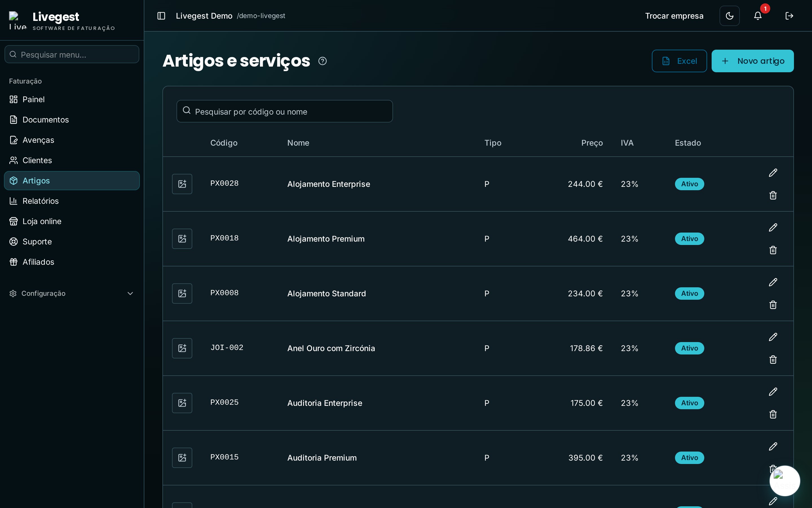812x508 pixels.
Task: Switch to dark mode with the moon icon
Action: (x=729, y=16)
